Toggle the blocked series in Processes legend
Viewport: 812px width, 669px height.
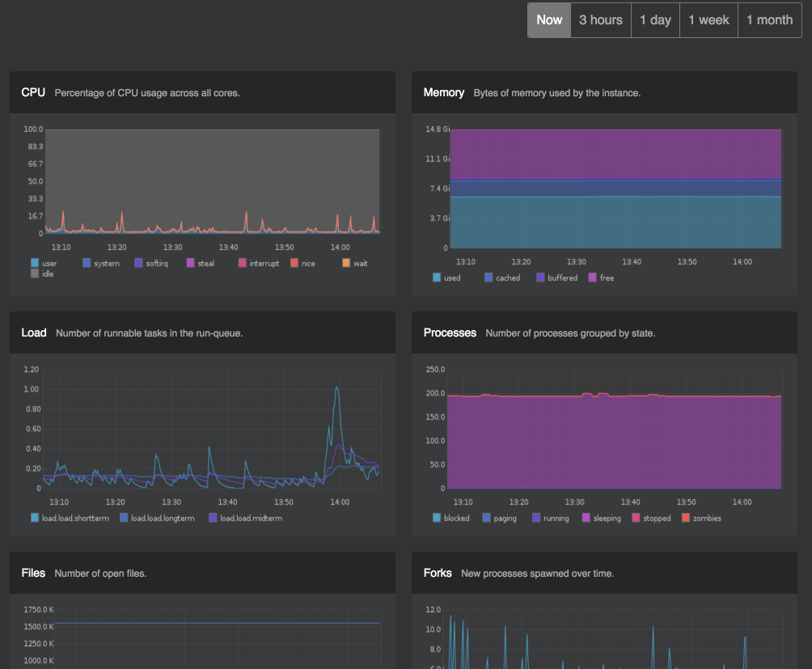tap(451, 518)
